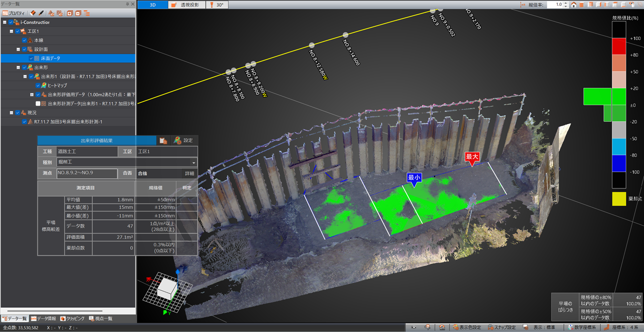Viewport: 644px width, 332px height.
Task: Click the yellow 棄却点 color swatch
Action: tap(619, 199)
